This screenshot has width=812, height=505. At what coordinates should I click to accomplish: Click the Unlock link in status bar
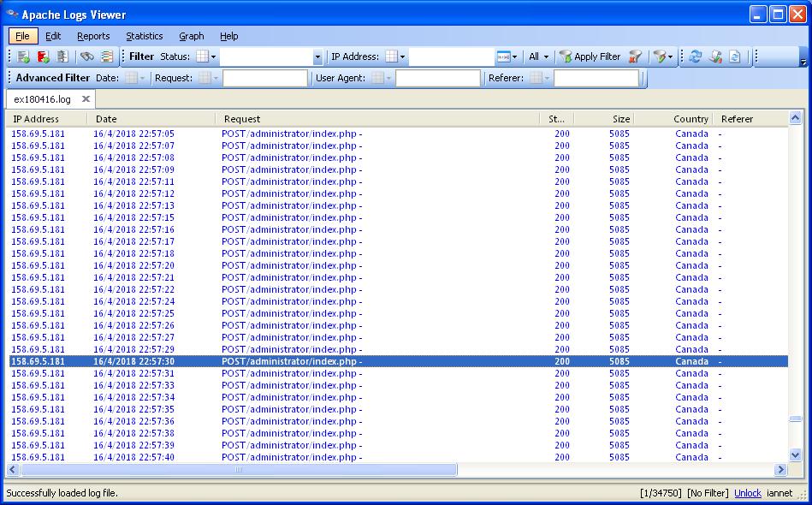[x=747, y=493]
